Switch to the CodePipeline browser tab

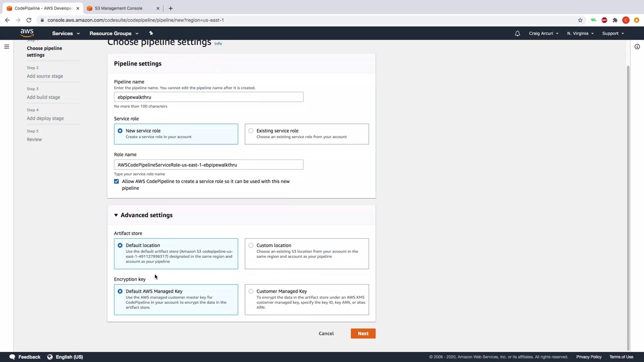pyautogui.click(x=42, y=8)
